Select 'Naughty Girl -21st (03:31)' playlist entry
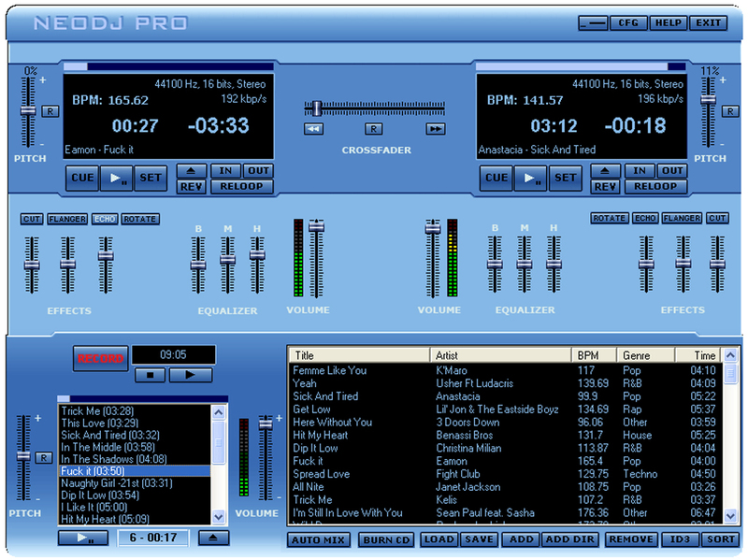Image resolution: width=748 pixels, height=560 pixels. point(135,483)
